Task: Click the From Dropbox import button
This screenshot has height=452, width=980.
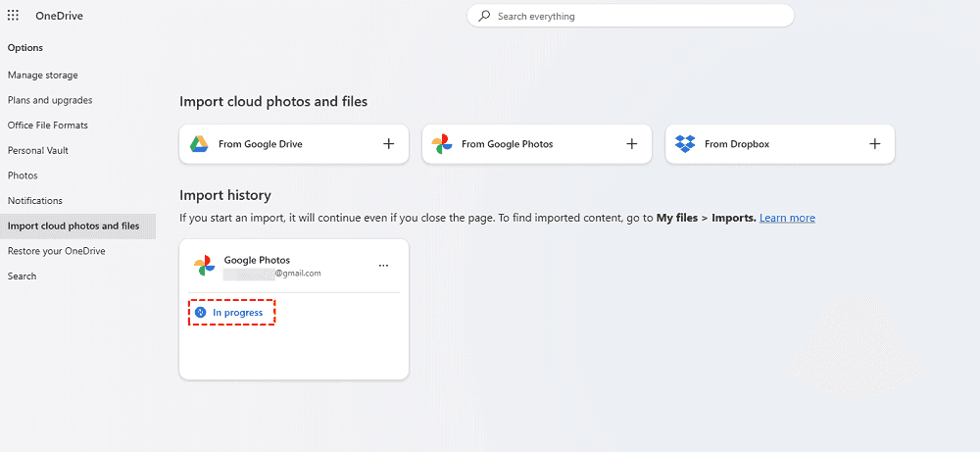Action: pyautogui.click(x=737, y=144)
